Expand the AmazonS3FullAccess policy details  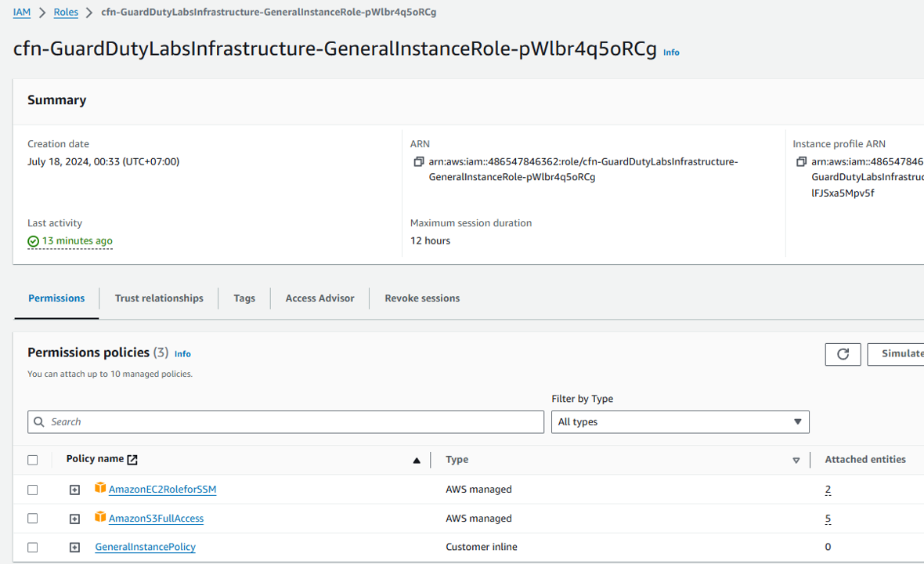[x=75, y=519]
